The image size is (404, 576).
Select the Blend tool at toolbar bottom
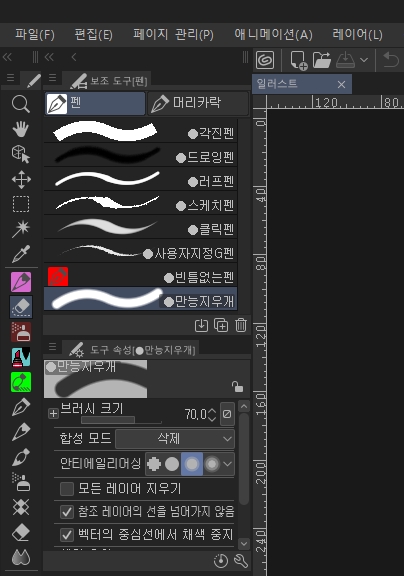[x=21, y=557]
